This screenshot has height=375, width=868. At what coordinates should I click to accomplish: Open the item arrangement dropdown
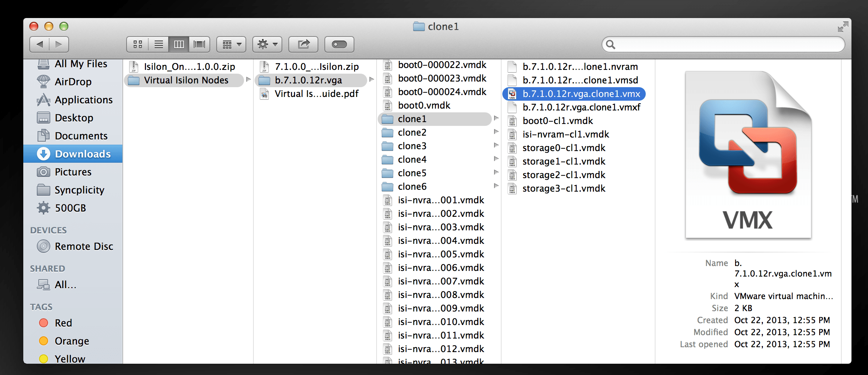tap(231, 44)
